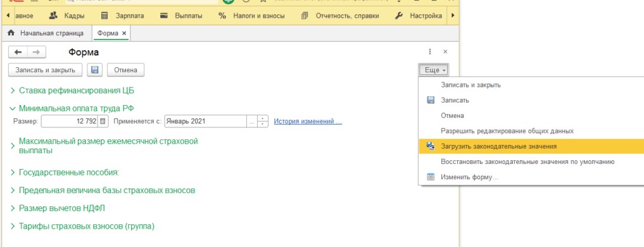Click the Выплаты card icon

point(164,16)
